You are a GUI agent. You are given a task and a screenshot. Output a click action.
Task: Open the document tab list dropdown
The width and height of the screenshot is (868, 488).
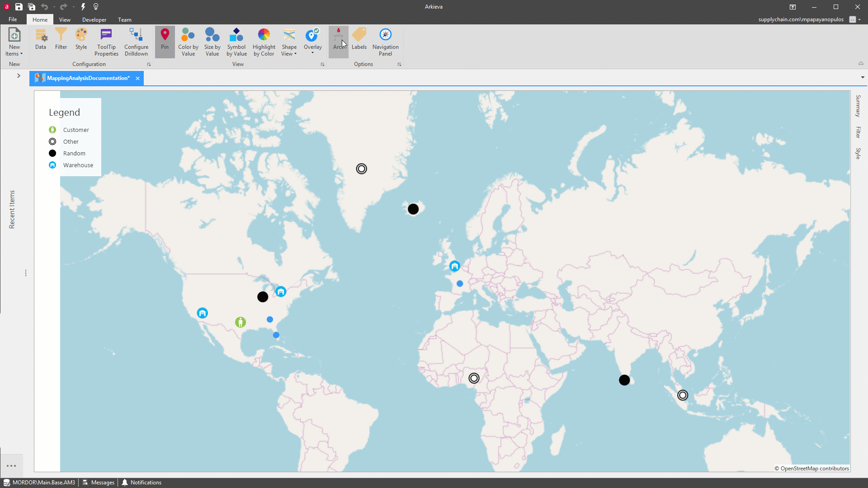[863, 77]
